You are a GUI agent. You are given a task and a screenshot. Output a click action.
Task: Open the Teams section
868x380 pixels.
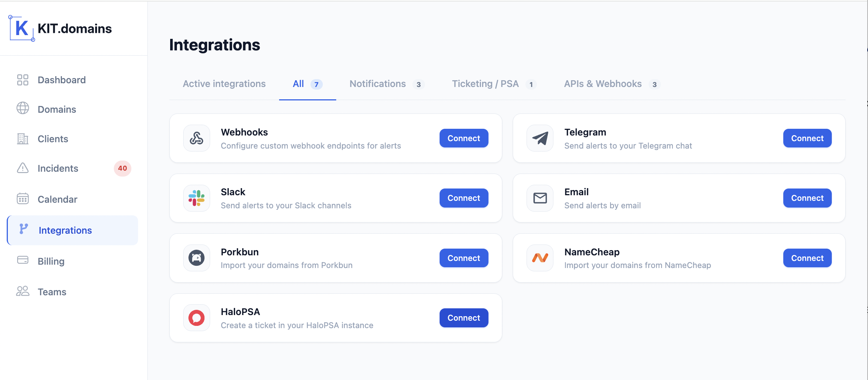pyautogui.click(x=51, y=292)
